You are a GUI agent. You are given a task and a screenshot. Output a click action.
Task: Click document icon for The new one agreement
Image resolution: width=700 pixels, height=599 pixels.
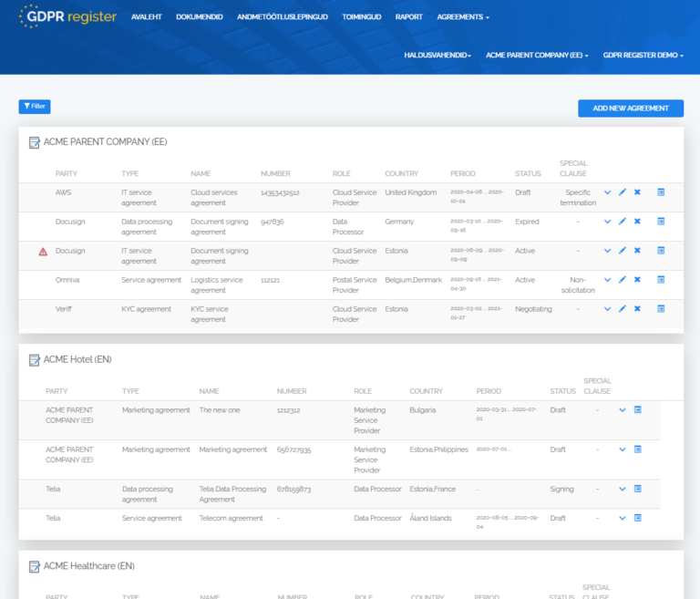tap(638, 410)
